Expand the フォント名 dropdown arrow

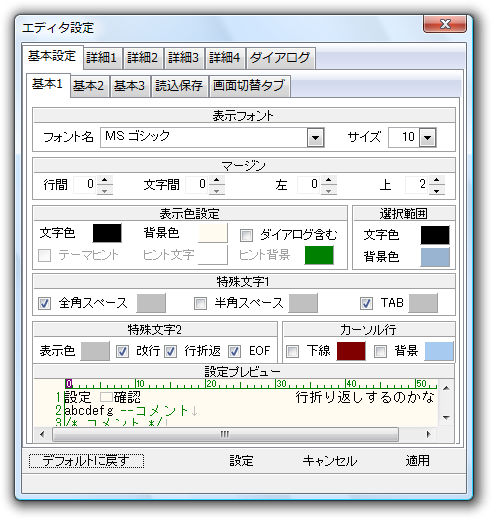coord(315,137)
